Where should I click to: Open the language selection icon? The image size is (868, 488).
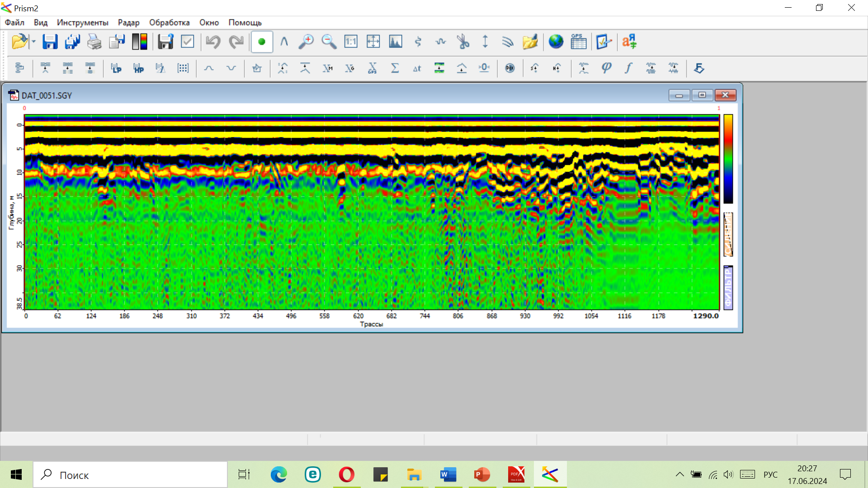(629, 42)
